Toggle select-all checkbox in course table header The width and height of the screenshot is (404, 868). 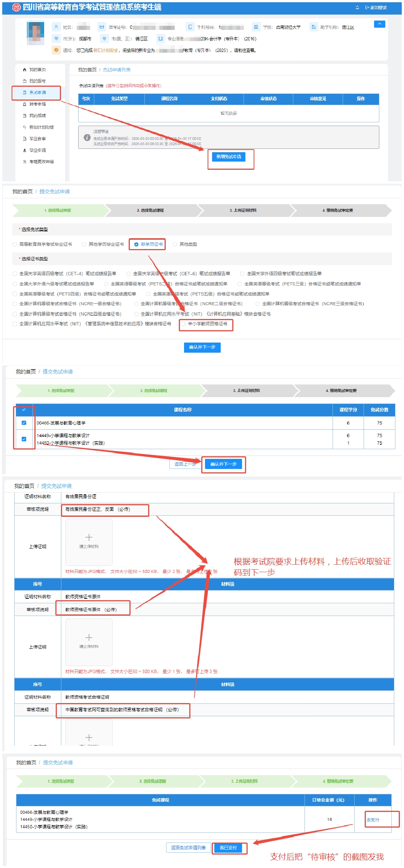(24, 410)
